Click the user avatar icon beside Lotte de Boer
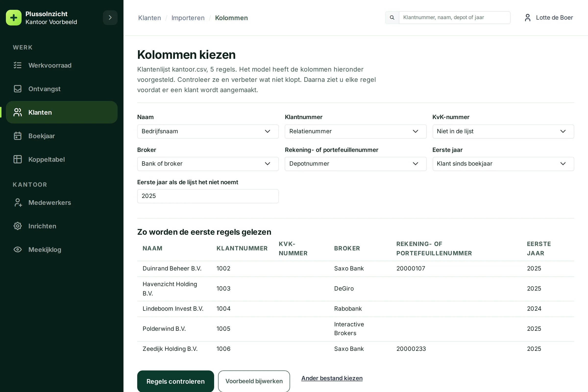Screen dimensions: 588x392 coord(527,17)
